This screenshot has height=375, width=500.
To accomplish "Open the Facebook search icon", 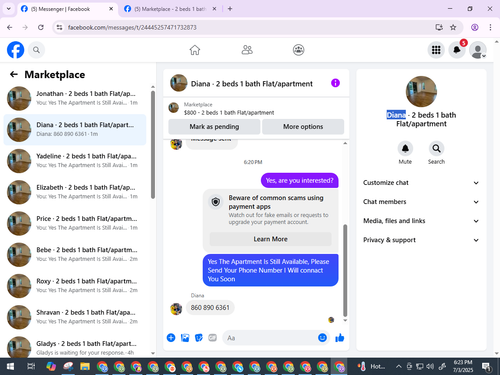I will (36, 50).
